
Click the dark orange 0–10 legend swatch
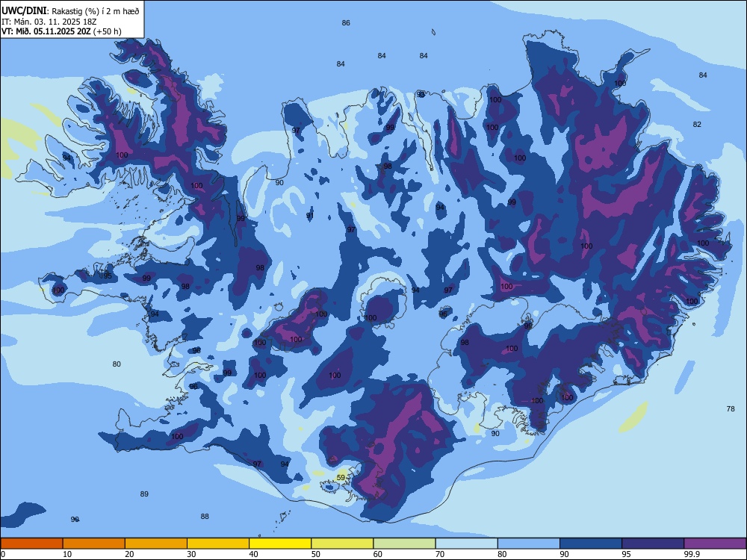point(31,544)
